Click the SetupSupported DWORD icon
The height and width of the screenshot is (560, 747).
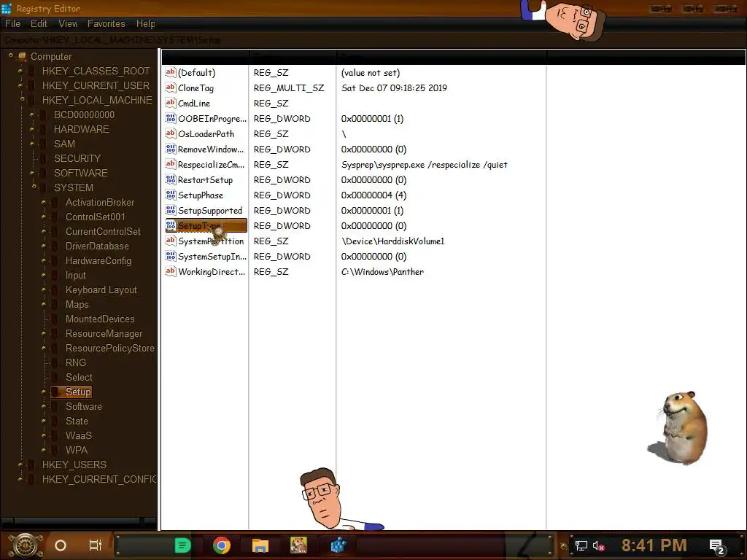click(171, 210)
